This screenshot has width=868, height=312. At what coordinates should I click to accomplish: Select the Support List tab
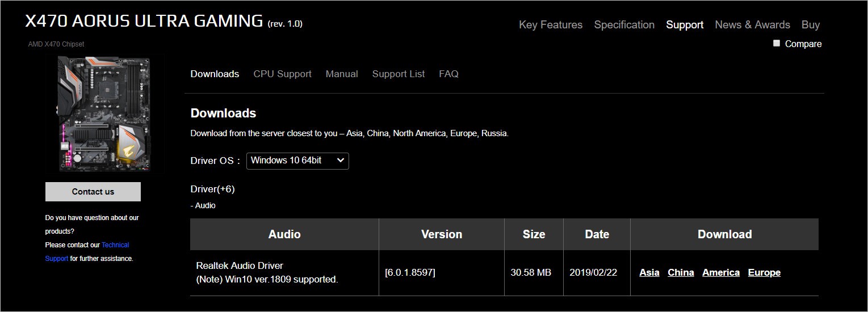(398, 74)
